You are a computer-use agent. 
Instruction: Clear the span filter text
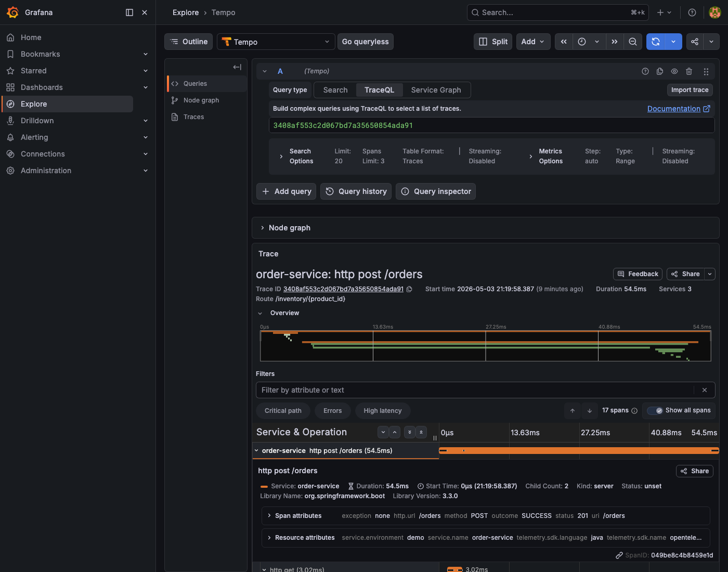point(705,390)
